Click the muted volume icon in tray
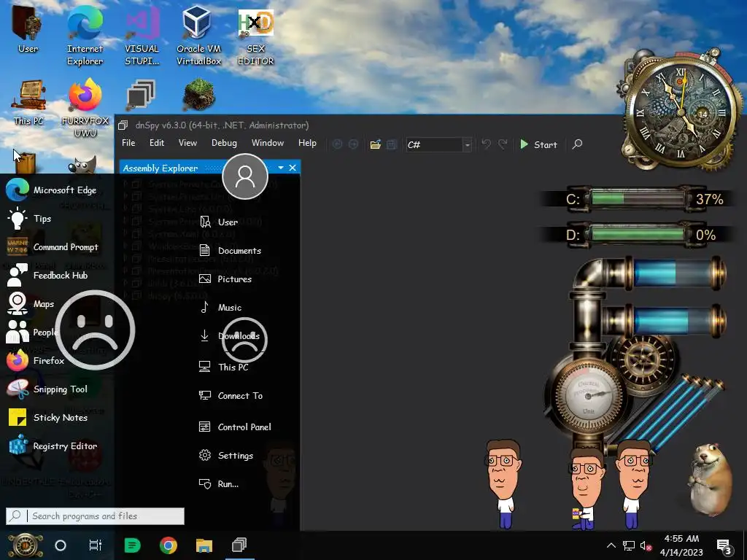 coord(646,545)
